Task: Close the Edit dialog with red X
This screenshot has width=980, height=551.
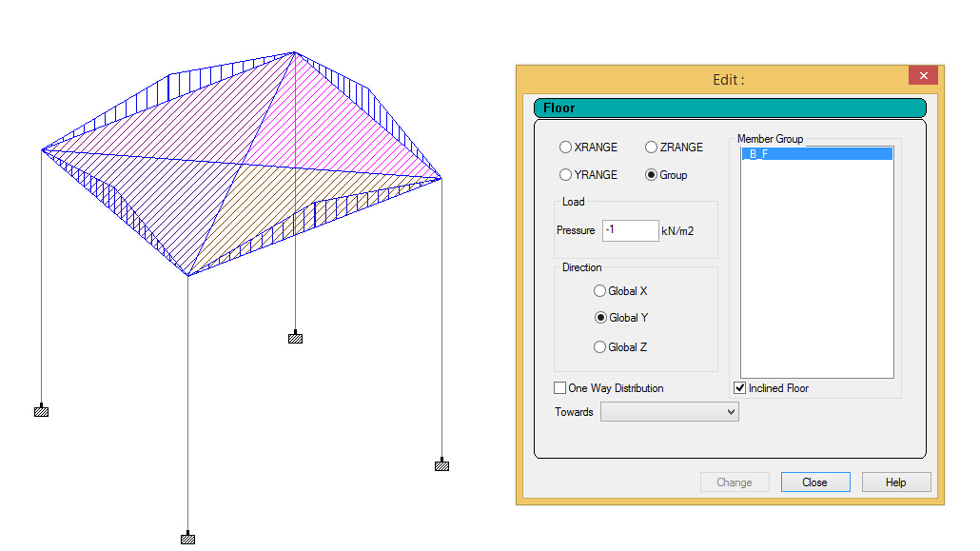Action: (923, 76)
